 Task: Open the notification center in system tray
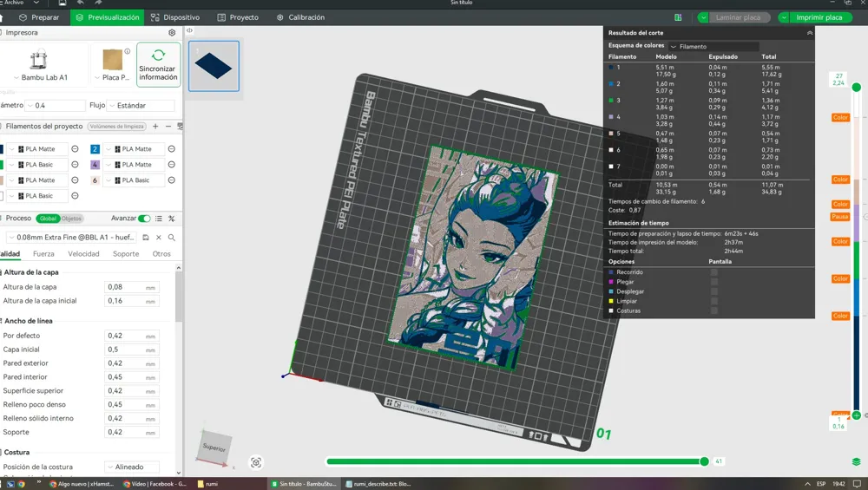tap(857, 484)
